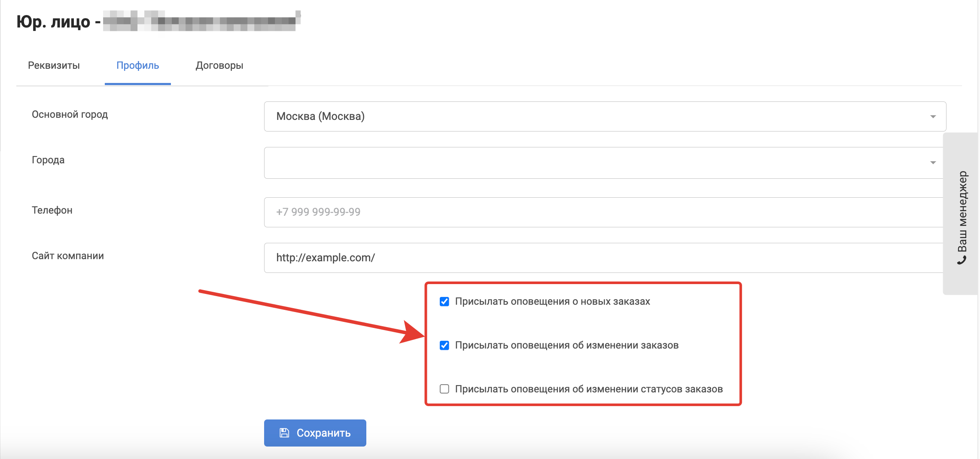The image size is (980, 459).
Task: Click the 'Телефон' field label
Action: point(52,210)
